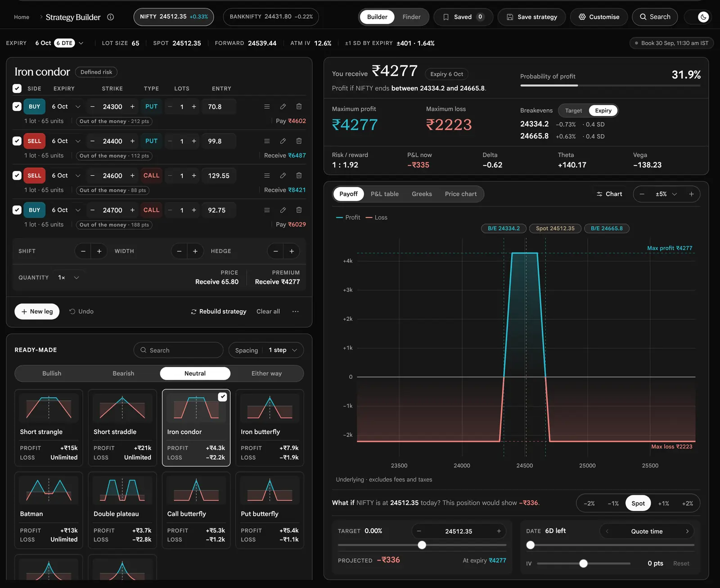Image resolution: width=720 pixels, height=588 pixels.
Task: Toggle dark mode moon icon
Action: tap(703, 17)
